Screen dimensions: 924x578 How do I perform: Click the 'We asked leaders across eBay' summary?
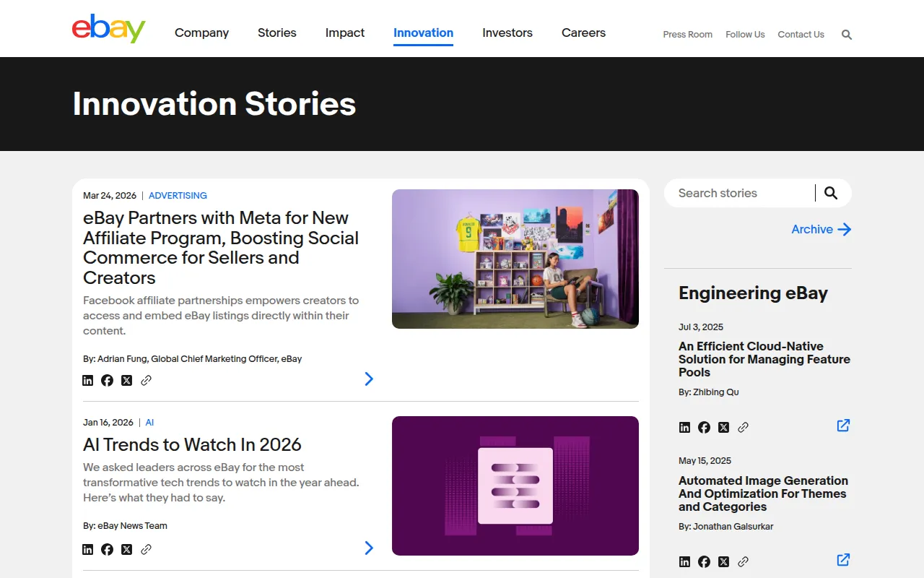[x=221, y=482]
